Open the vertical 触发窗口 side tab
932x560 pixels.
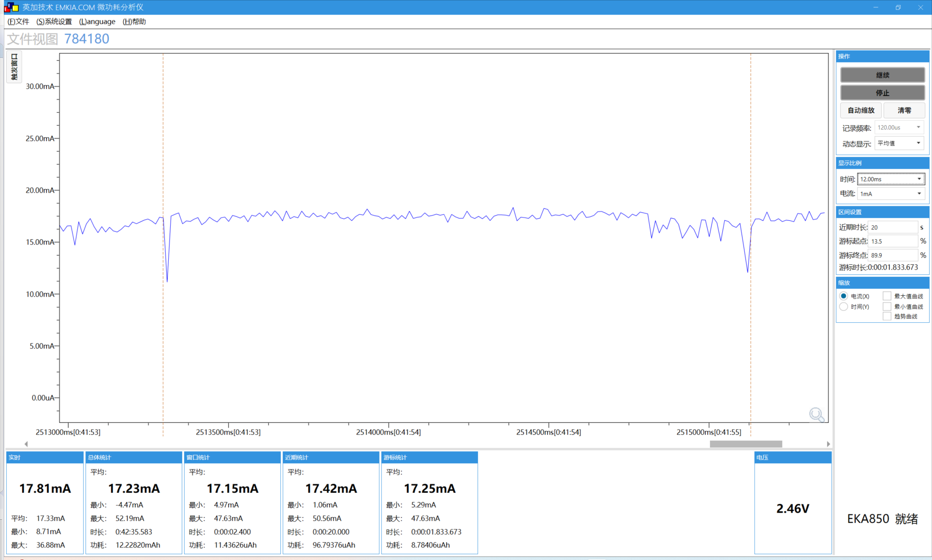point(14,67)
